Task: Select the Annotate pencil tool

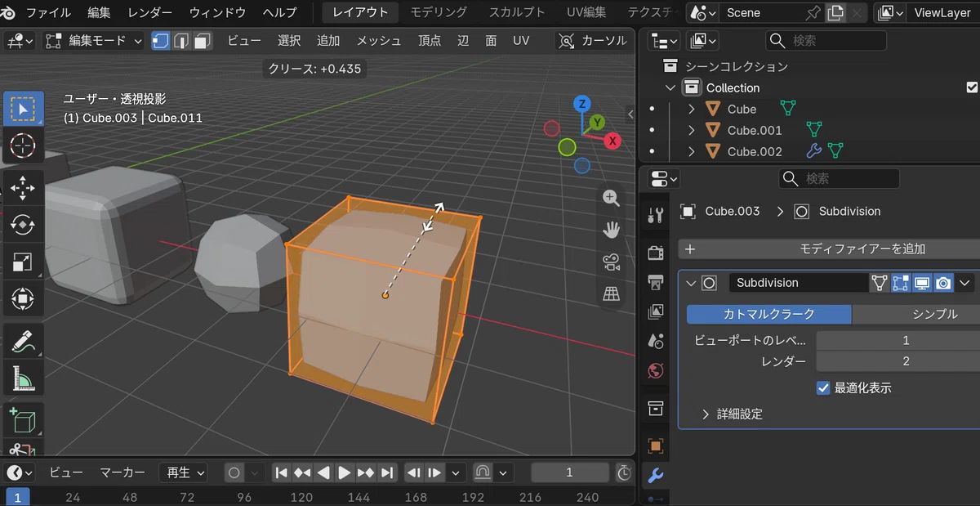Action: click(23, 341)
